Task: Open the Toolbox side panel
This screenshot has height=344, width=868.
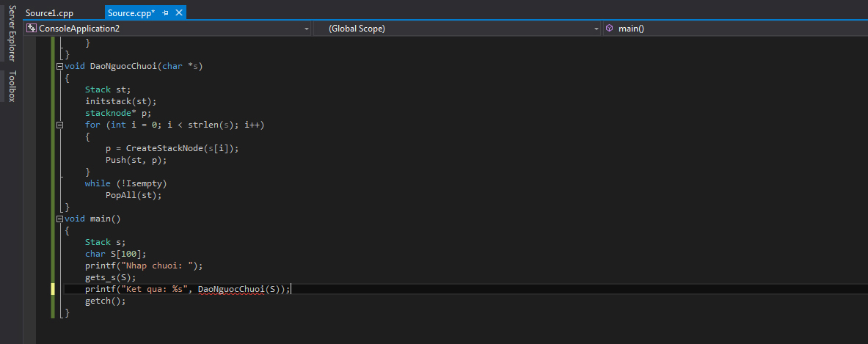Action: point(11,86)
